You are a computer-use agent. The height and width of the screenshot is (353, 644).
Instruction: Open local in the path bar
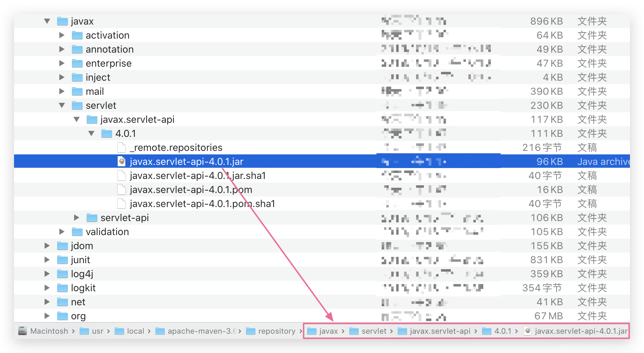(x=130, y=331)
